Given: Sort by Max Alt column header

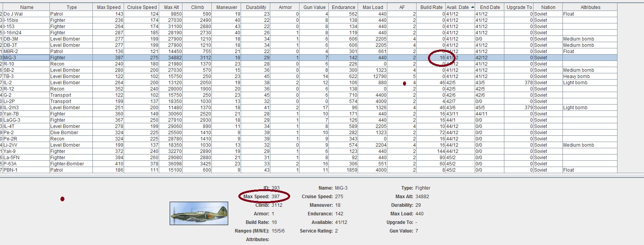Looking at the screenshot, I should [171, 7].
